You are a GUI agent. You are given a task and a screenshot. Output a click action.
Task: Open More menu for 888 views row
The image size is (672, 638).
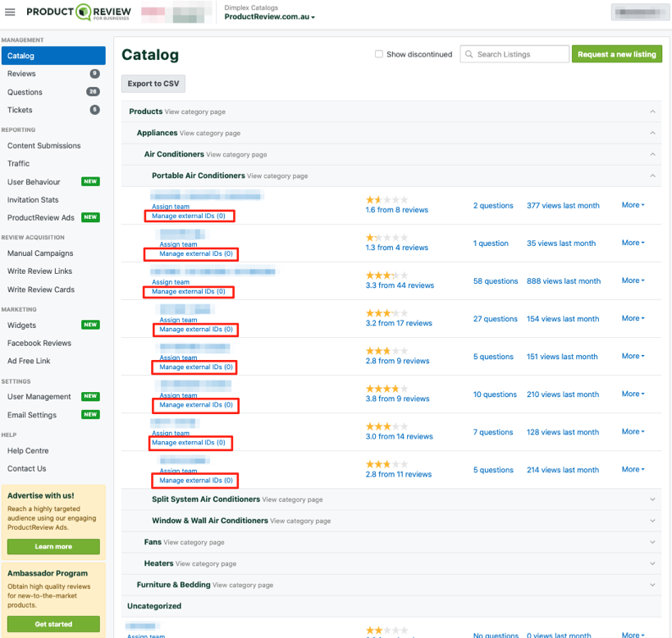pos(633,280)
